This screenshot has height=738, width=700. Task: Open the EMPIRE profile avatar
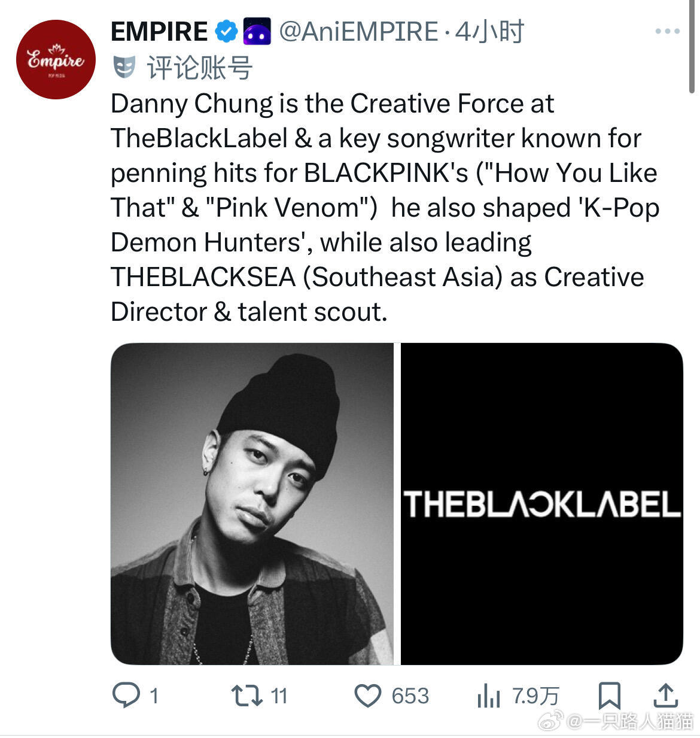pyautogui.click(x=55, y=59)
